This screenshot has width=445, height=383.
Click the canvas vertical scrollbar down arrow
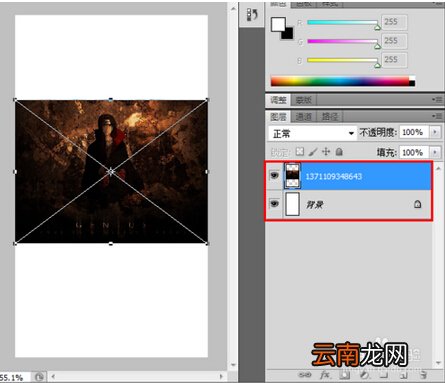[233, 365]
